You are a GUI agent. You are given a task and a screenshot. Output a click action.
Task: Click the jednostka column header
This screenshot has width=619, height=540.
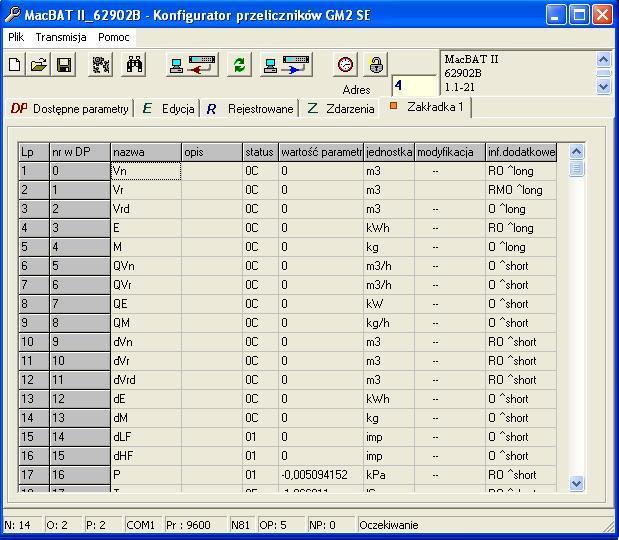(x=389, y=152)
